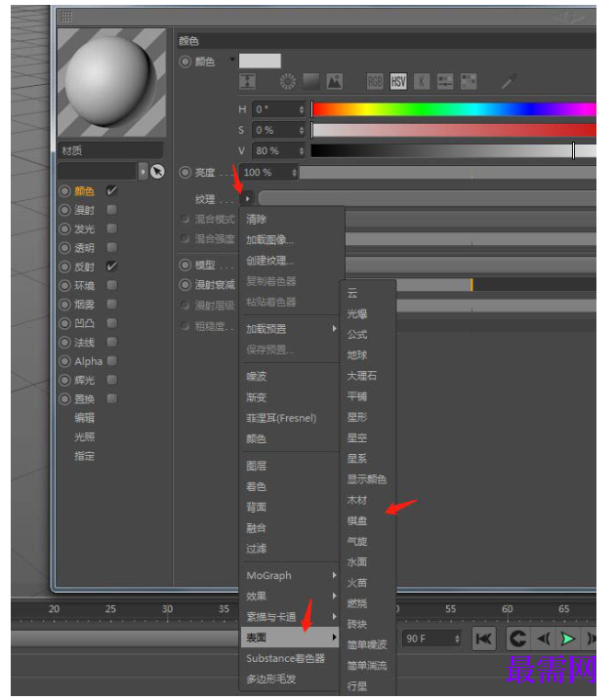Click the object picker arrow cursor icon
This screenshot has height=700, width=615.
157,172
